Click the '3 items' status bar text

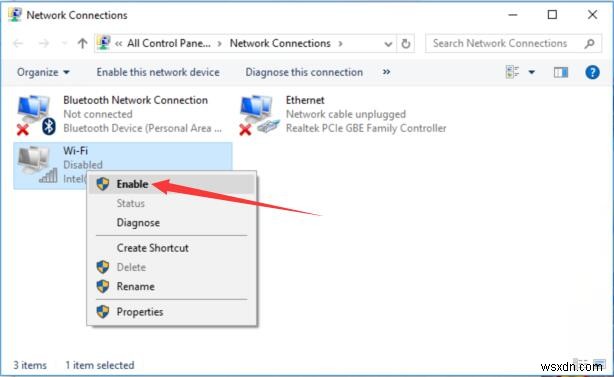[30, 365]
